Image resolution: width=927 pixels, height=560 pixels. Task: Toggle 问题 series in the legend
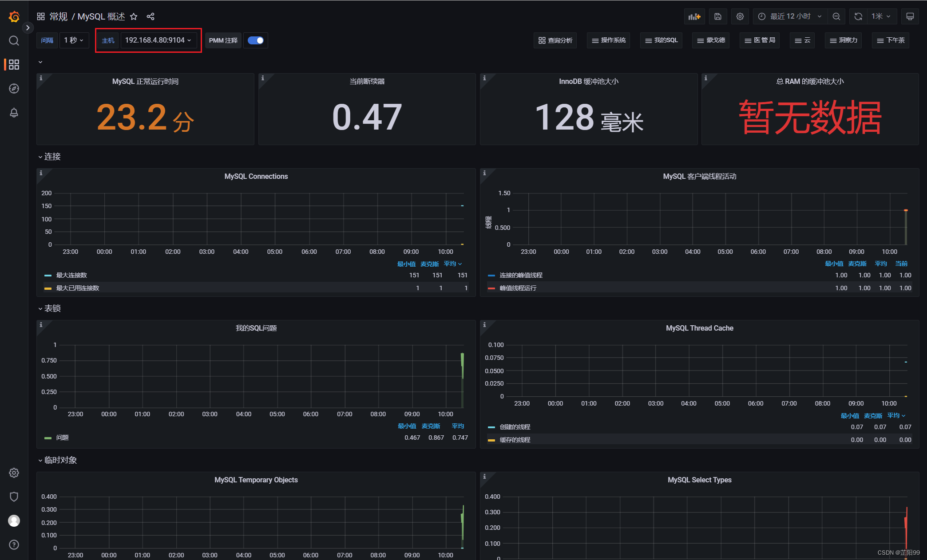point(62,438)
